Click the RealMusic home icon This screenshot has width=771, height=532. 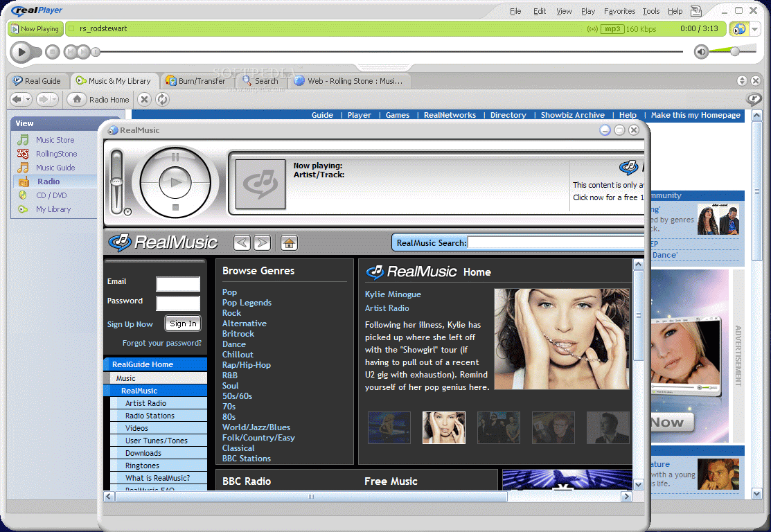(x=289, y=242)
